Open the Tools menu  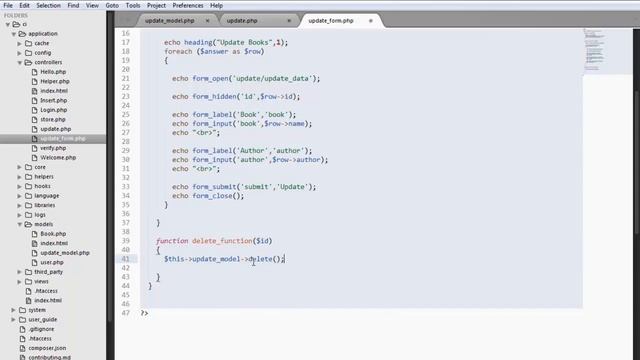[x=133, y=5]
